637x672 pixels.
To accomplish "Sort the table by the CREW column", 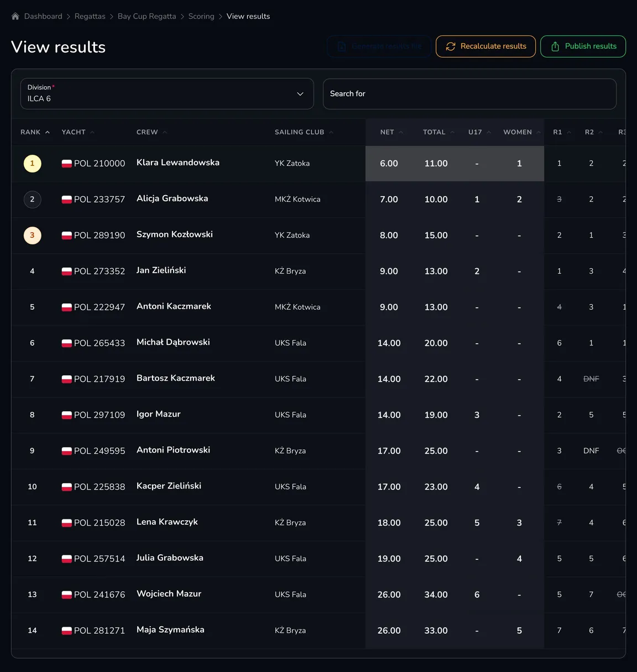I will (152, 132).
